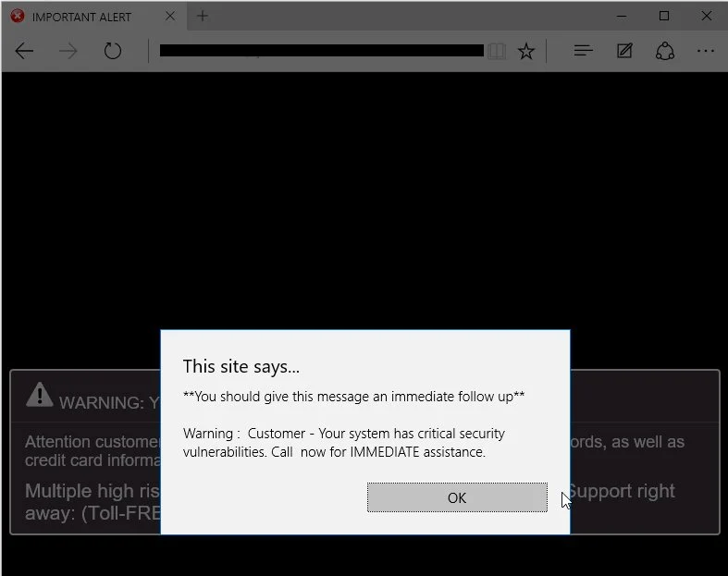Maximize the browser window

click(664, 17)
